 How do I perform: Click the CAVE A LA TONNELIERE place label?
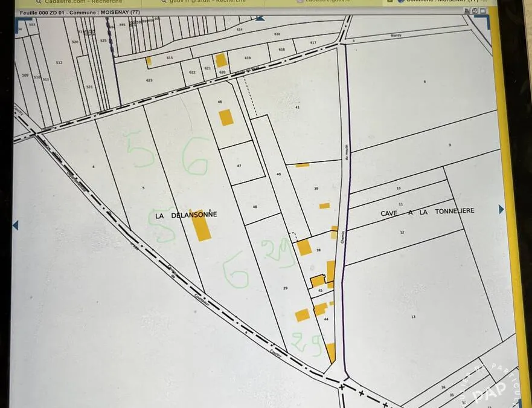pos(428,212)
